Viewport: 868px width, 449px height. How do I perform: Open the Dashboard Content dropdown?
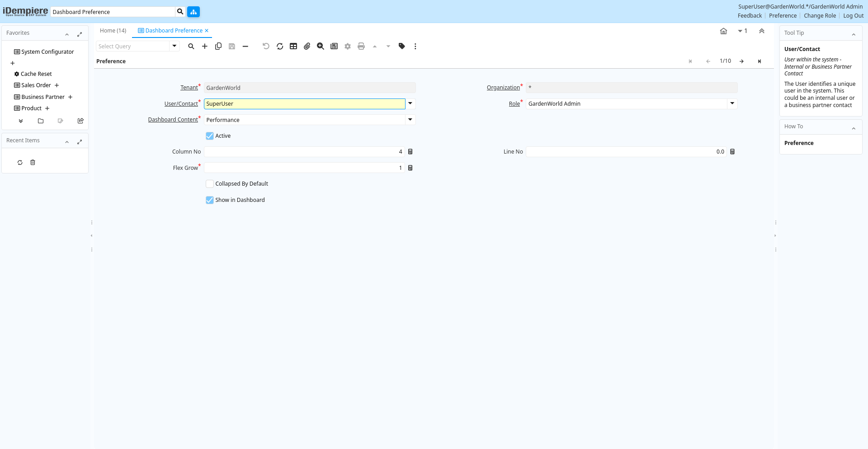[x=410, y=120]
